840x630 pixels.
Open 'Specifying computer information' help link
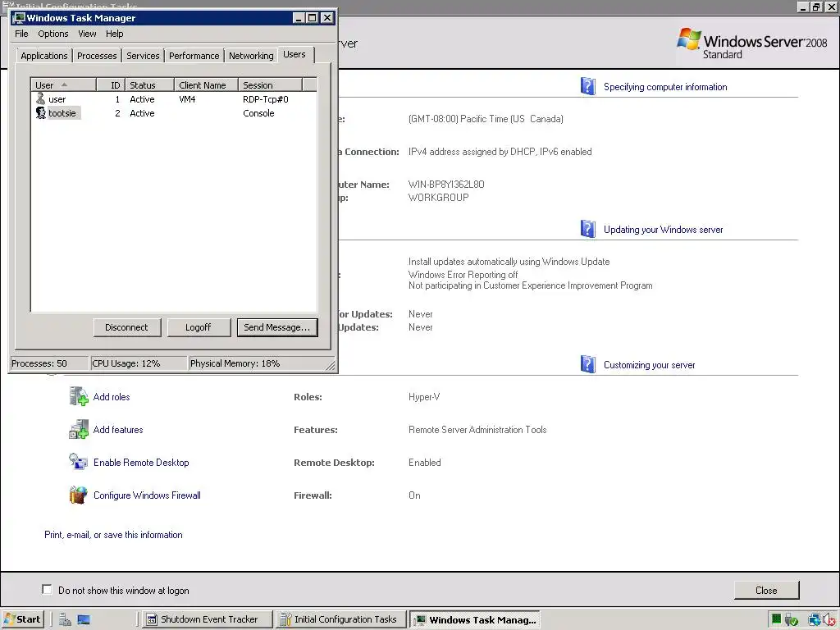point(665,87)
